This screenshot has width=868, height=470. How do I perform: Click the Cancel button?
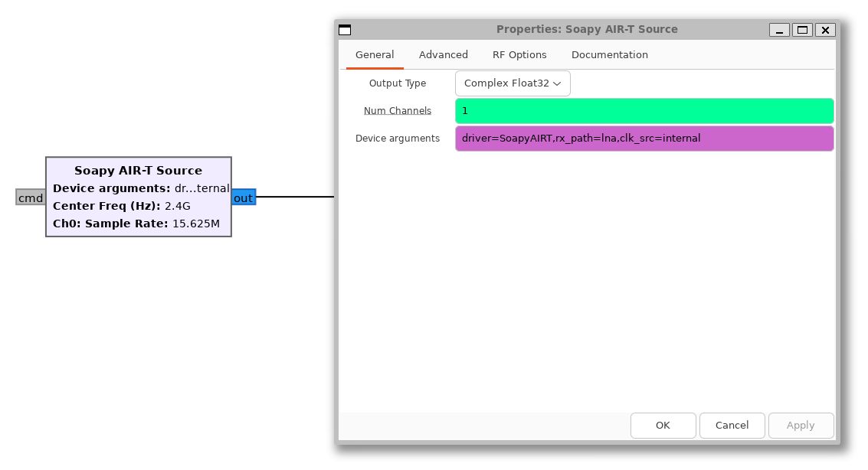pos(732,425)
